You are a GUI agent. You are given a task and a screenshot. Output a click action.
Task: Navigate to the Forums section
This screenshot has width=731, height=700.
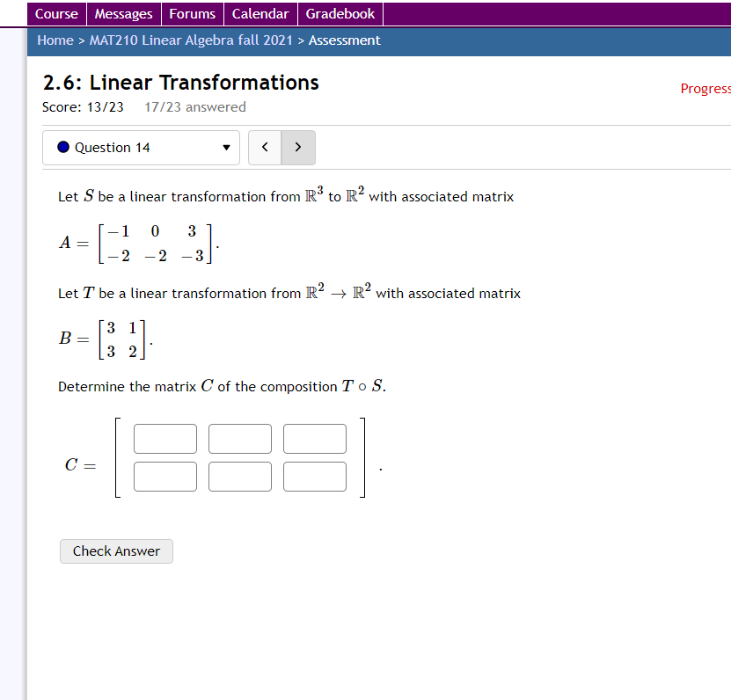tap(192, 13)
